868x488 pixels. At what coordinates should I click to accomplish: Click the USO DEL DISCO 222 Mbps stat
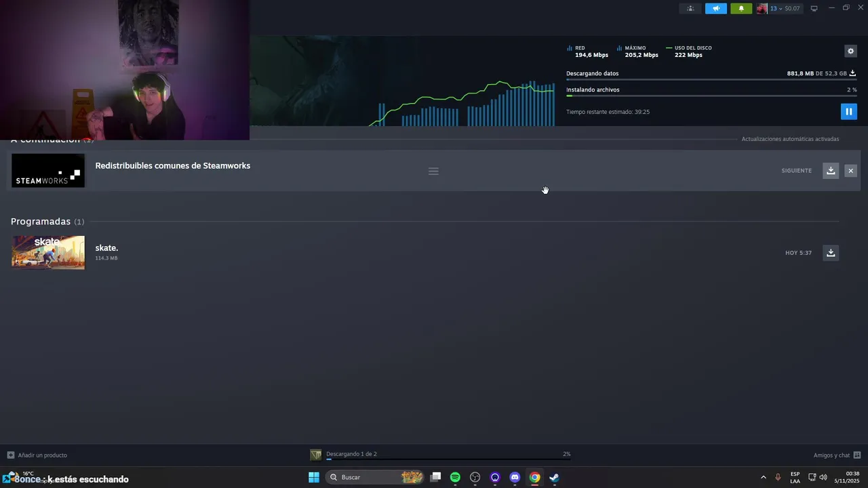688,52
